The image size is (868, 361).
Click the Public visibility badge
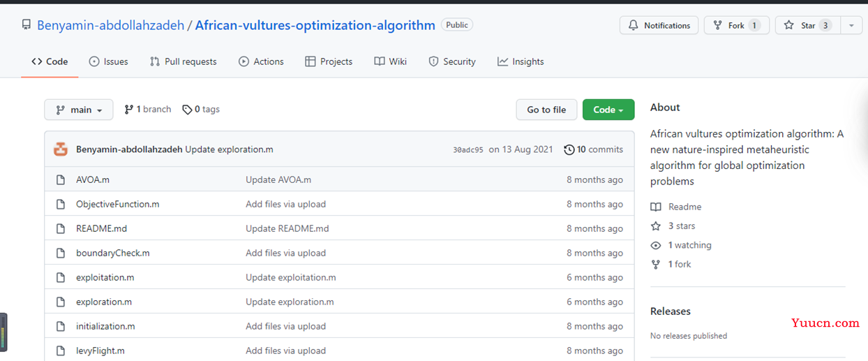point(457,24)
